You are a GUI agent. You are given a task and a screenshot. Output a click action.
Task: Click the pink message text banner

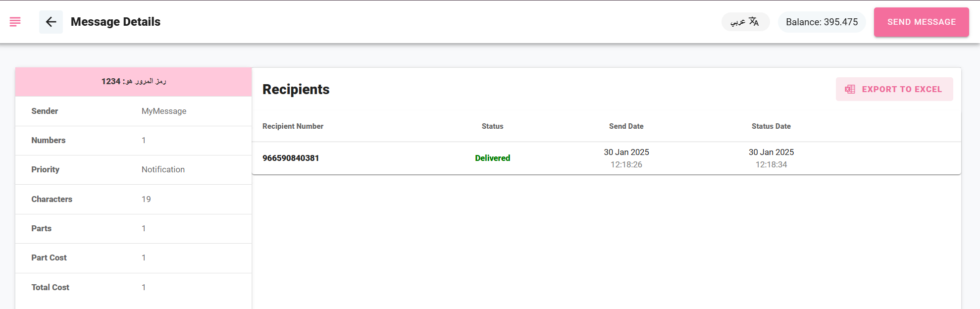(134, 82)
